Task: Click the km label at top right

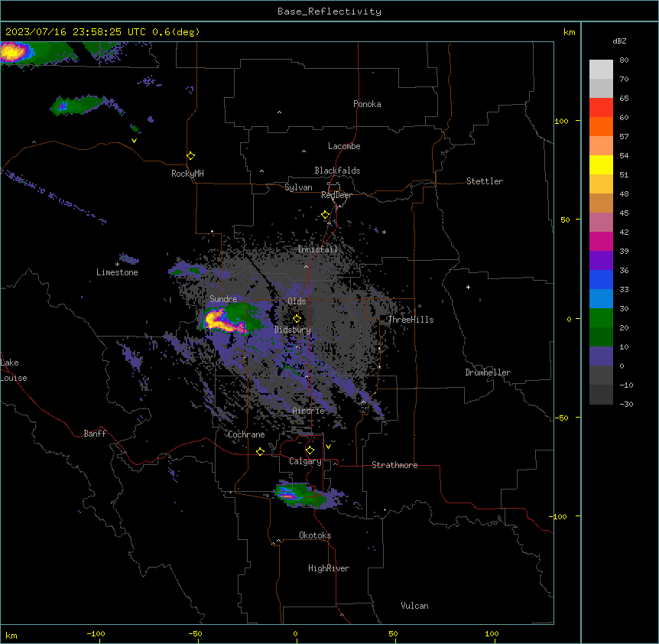Action: [x=569, y=32]
